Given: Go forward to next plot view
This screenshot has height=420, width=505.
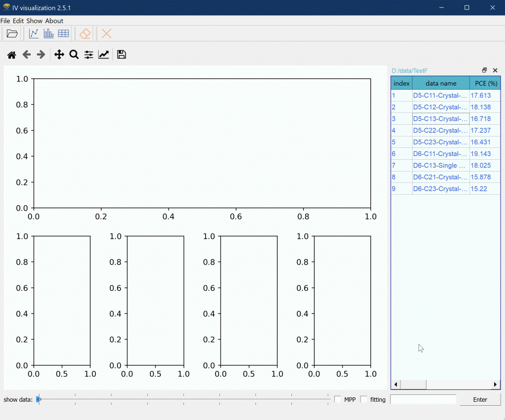Looking at the screenshot, I should click(41, 55).
